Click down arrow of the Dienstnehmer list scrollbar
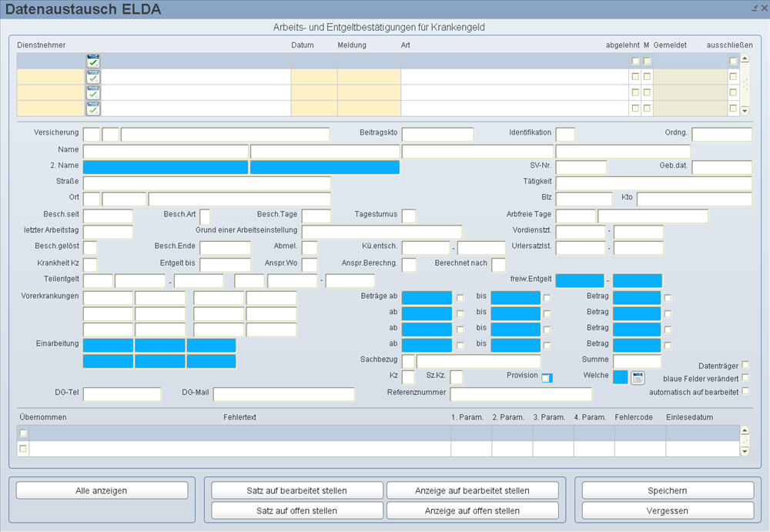Screen dimensions: 770x532 (745, 111)
